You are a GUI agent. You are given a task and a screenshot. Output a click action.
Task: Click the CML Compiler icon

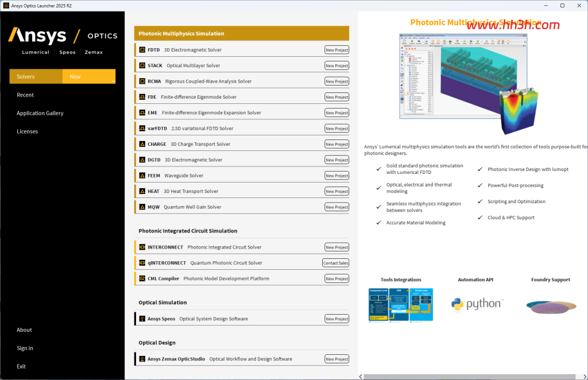pyautogui.click(x=142, y=279)
